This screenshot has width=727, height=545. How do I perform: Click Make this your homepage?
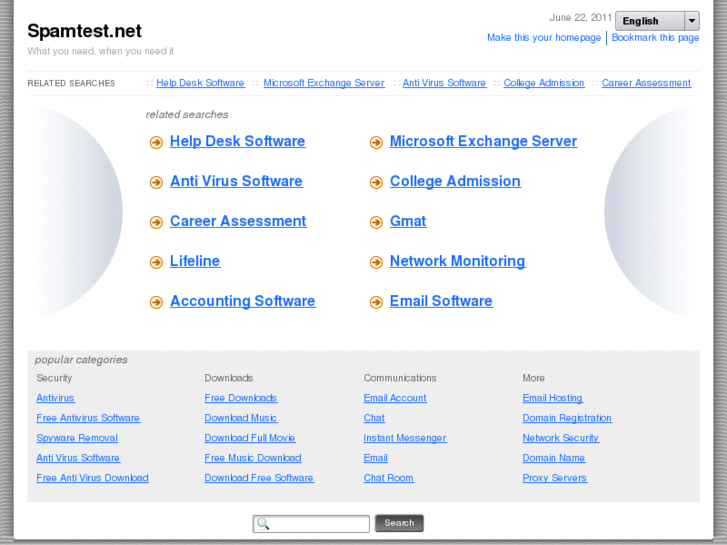544,38
